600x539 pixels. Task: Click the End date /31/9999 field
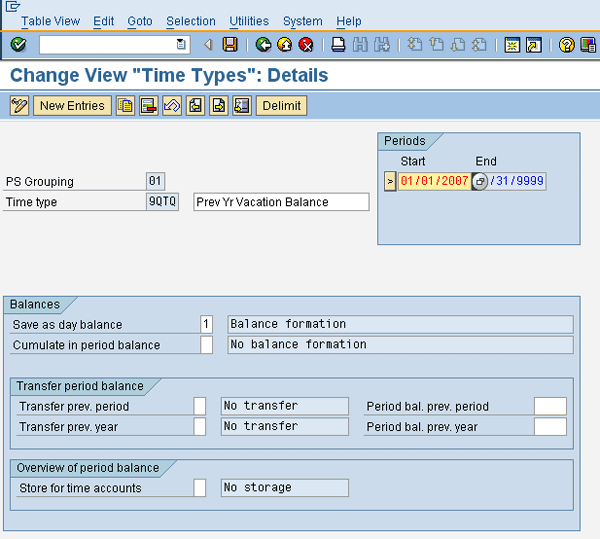point(517,181)
